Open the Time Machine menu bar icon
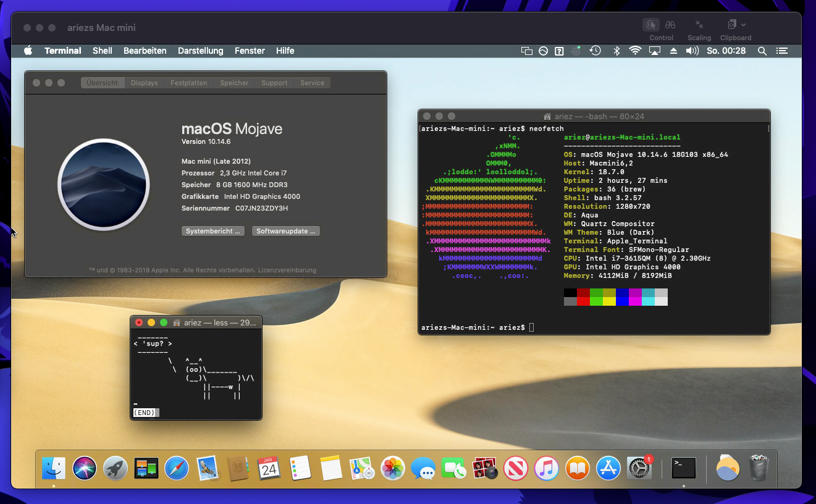The height and width of the screenshot is (504, 816). click(595, 51)
